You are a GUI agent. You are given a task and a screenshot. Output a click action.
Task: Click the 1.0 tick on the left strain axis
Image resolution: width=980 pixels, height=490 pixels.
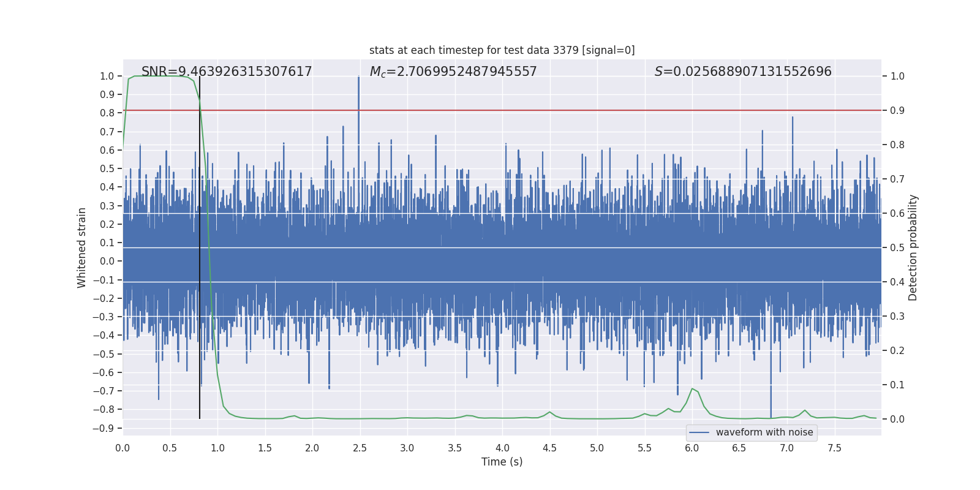(107, 77)
